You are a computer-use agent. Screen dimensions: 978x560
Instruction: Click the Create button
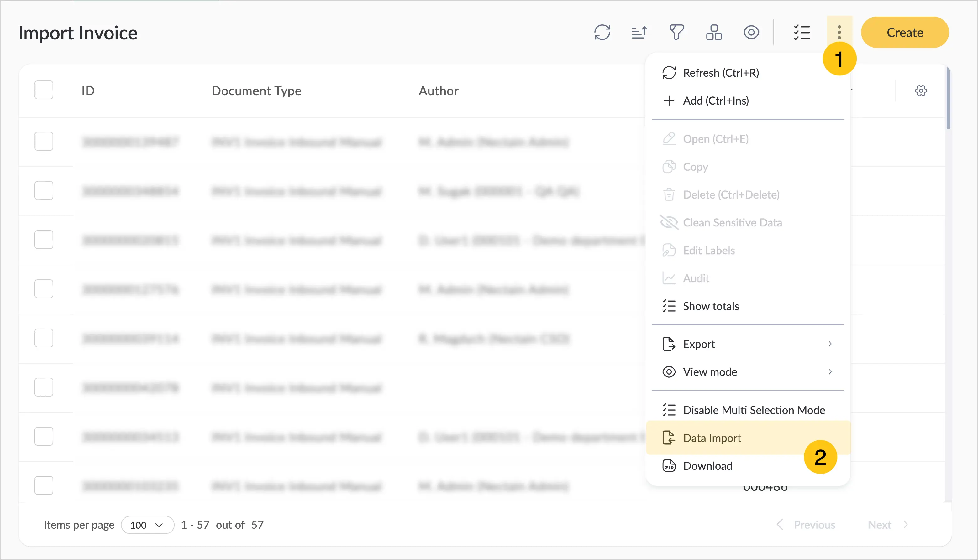[904, 32]
